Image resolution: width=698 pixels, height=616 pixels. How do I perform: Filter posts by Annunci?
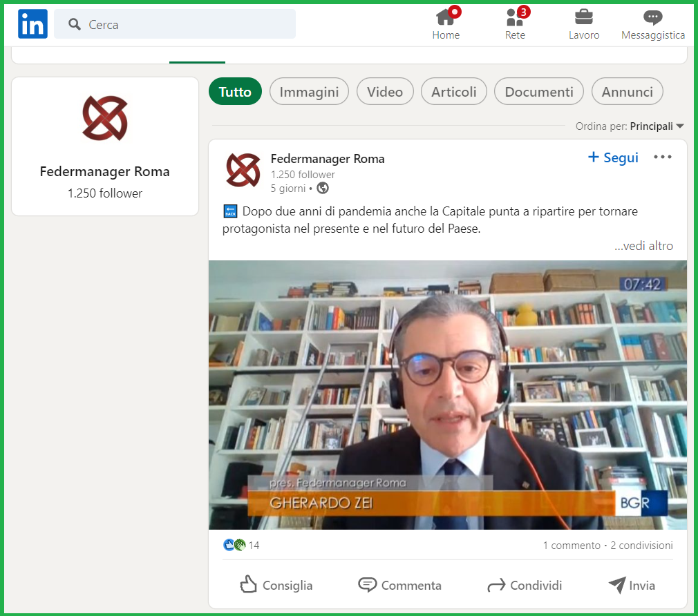click(628, 92)
